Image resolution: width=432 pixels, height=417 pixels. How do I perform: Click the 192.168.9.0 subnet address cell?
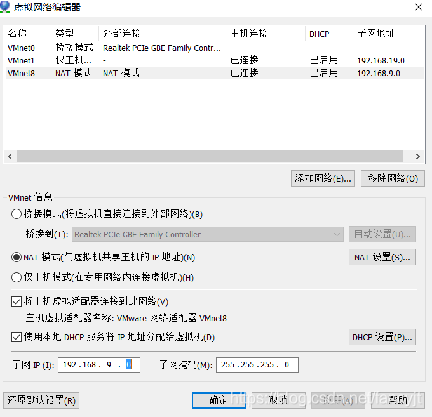click(379, 73)
